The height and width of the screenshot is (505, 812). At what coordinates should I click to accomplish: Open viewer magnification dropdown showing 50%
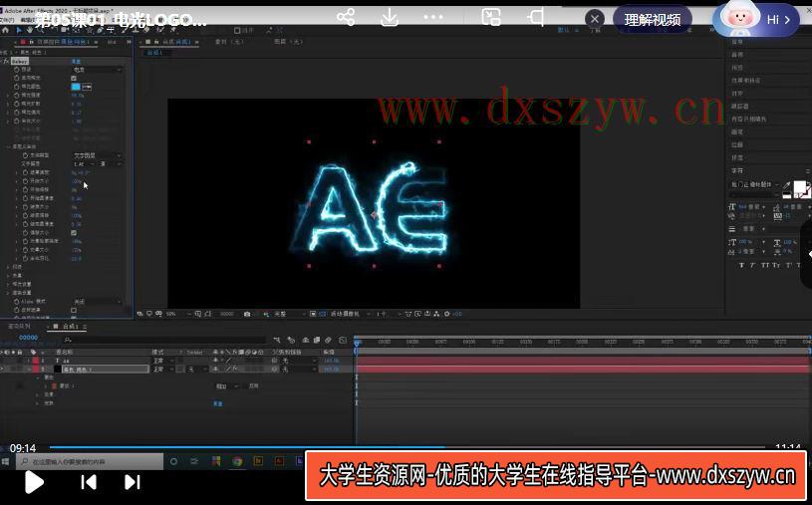click(x=177, y=314)
